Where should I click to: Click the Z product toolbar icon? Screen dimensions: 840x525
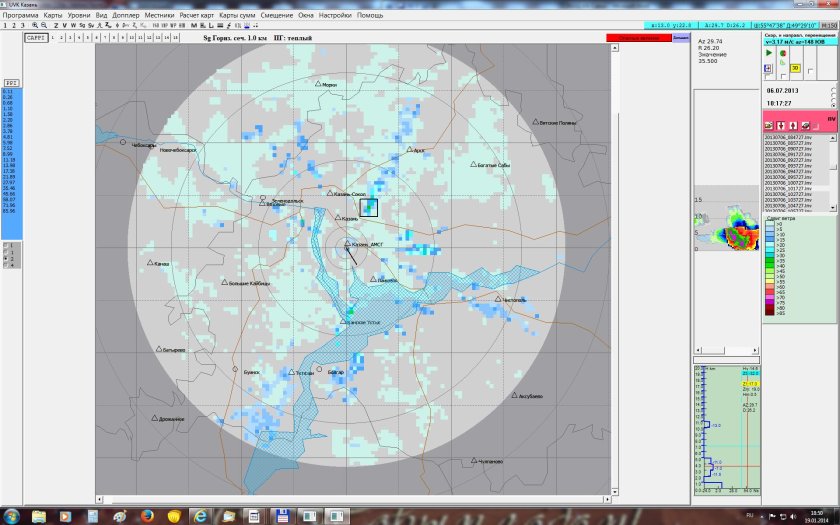click(57, 25)
